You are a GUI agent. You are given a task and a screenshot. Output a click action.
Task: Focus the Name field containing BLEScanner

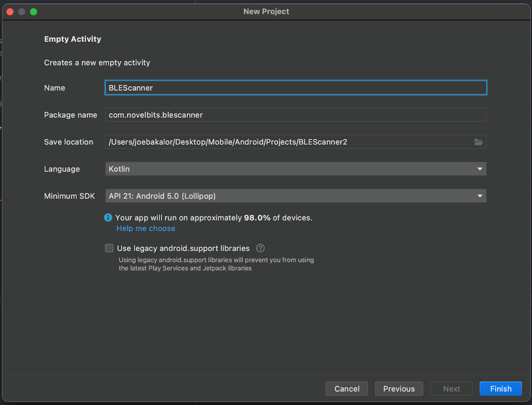[x=295, y=88]
